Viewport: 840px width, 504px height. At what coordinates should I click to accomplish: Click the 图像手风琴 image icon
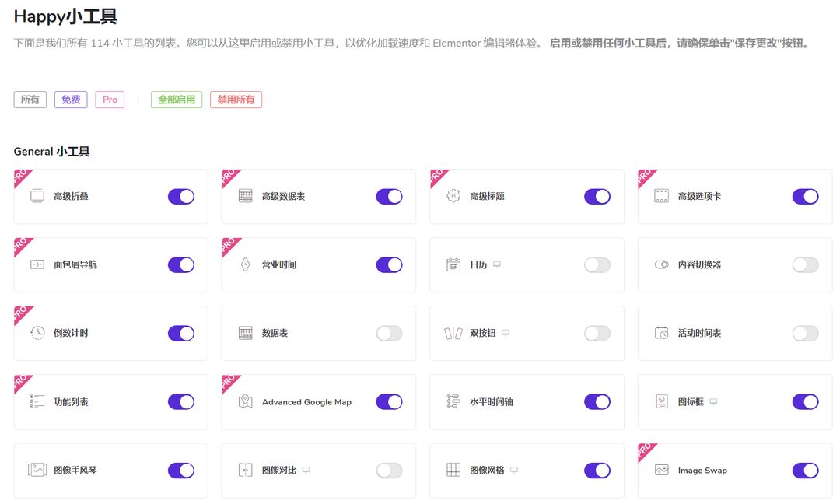coord(37,470)
